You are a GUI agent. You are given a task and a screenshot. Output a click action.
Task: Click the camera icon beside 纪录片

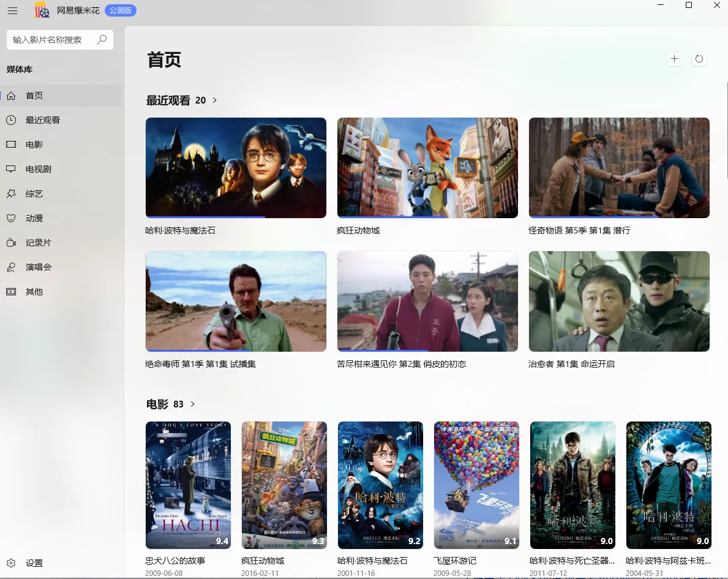11,243
